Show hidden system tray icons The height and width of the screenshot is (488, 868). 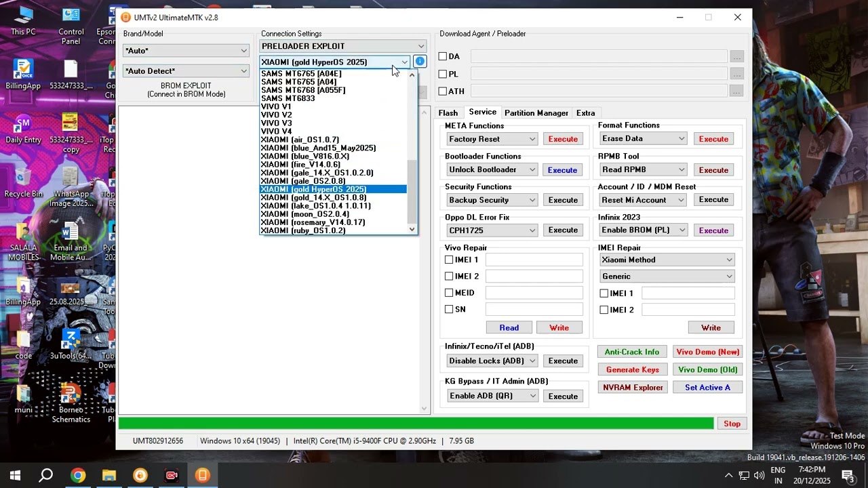pos(728,475)
